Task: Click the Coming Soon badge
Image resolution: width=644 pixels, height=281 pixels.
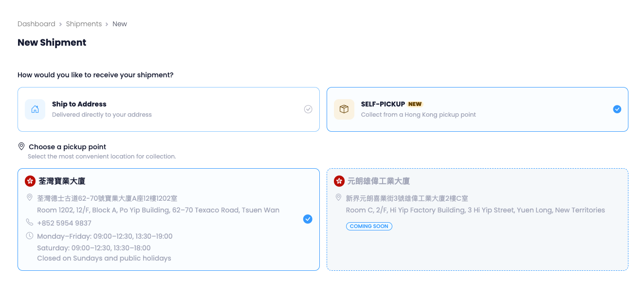Action: pyautogui.click(x=369, y=226)
